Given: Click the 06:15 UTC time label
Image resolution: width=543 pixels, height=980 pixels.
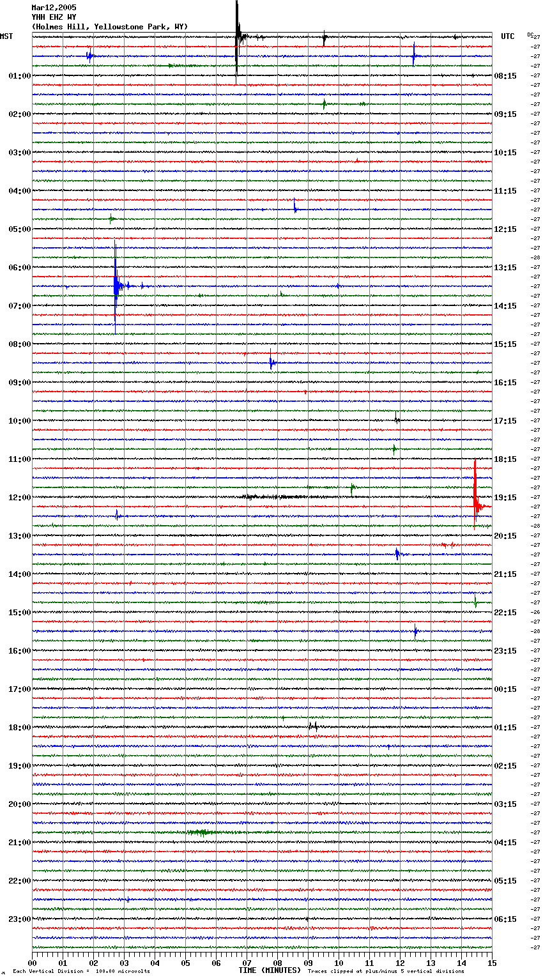Looking at the screenshot, I should click(505, 919).
